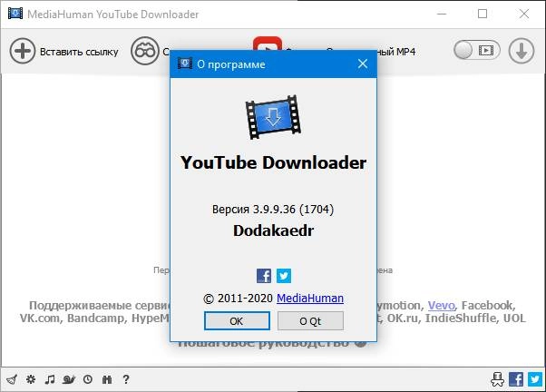Click the plus icon to paste link

pos(23,51)
